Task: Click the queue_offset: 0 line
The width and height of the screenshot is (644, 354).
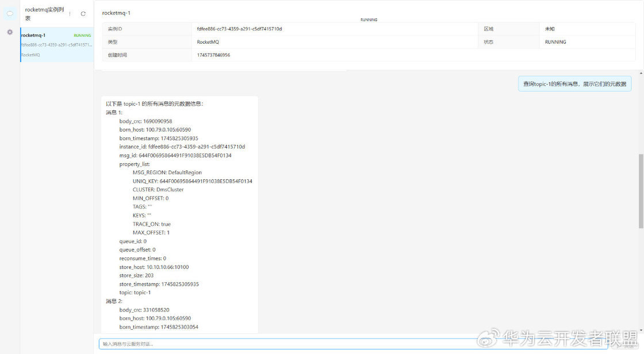Action: point(137,249)
